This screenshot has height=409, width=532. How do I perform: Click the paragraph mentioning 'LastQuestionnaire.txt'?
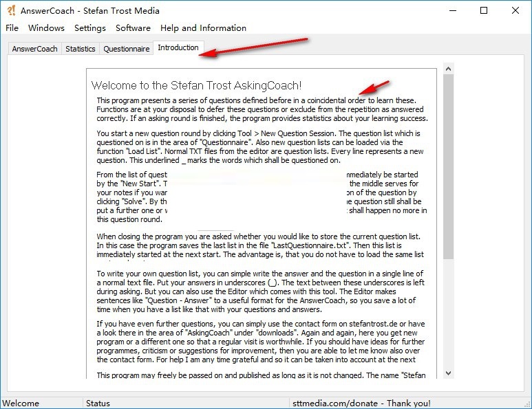260,245
